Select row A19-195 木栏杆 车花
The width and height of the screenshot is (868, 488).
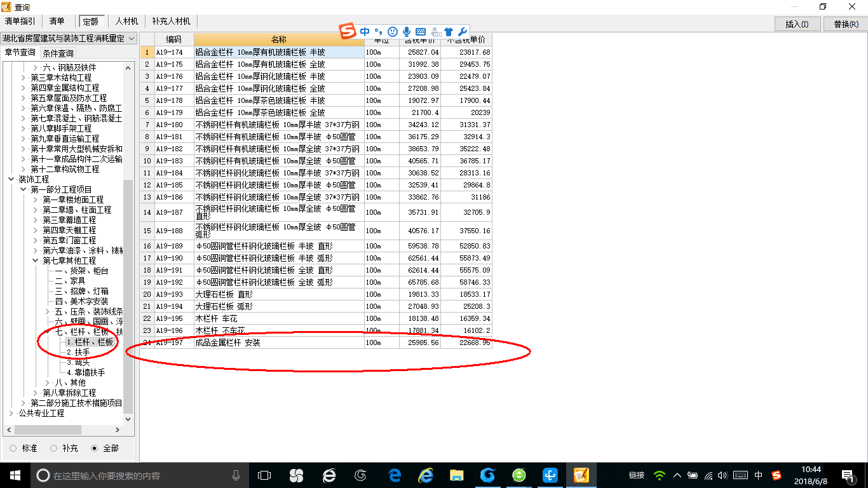click(x=316, y=319)
